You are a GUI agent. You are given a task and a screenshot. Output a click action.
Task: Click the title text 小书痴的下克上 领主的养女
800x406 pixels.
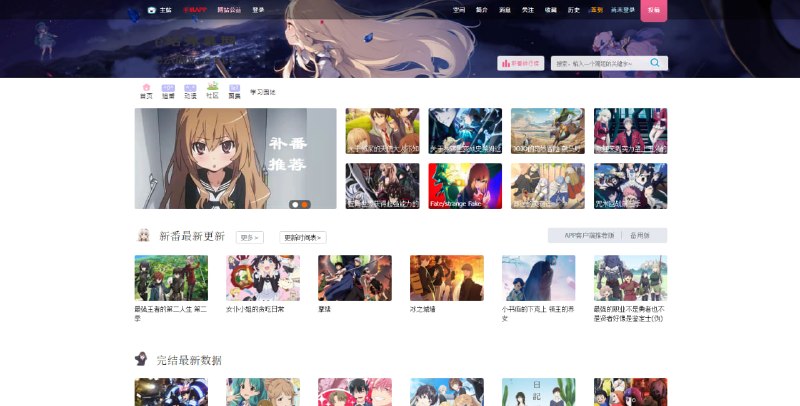[x=538, y=314]
